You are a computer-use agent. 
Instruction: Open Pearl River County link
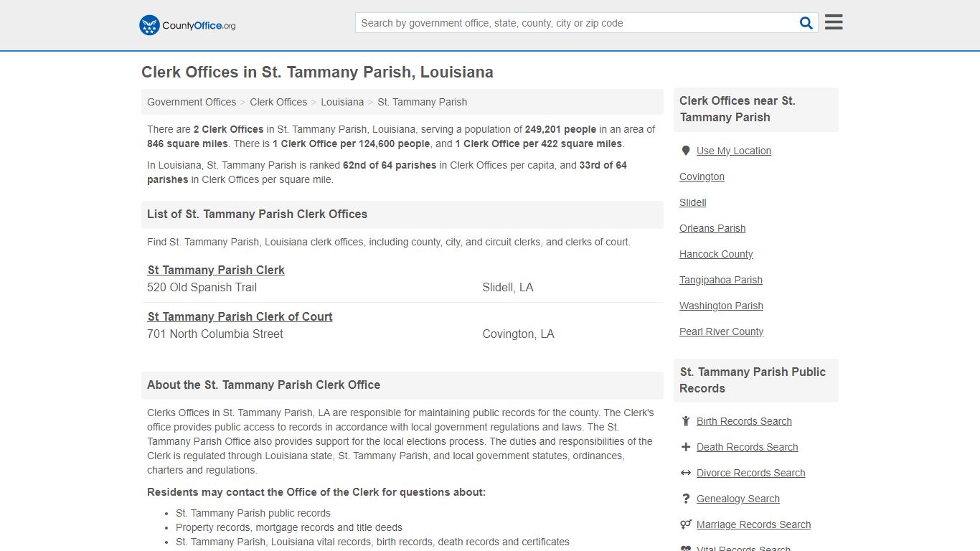[722, 331]
